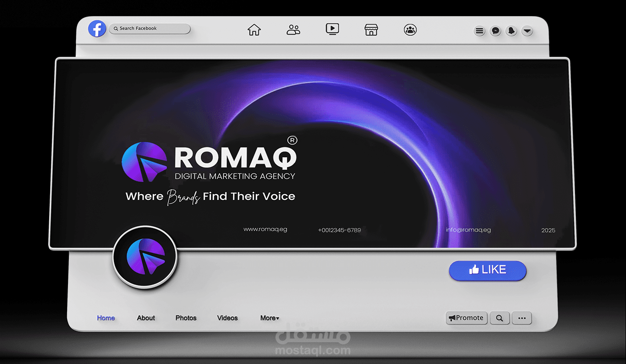Switch to the About tab
This screenshot has height=364, width=626.
click(146, 318)
